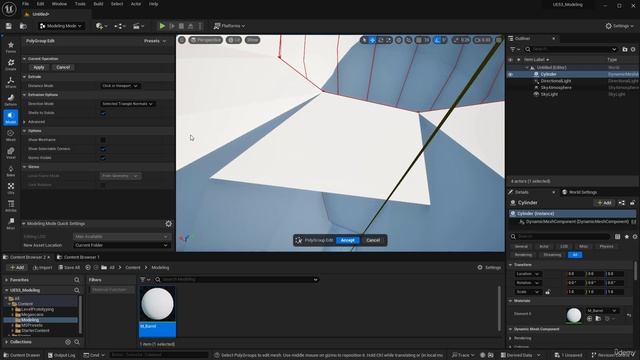Open the UVs tool category

pos(11,188)
